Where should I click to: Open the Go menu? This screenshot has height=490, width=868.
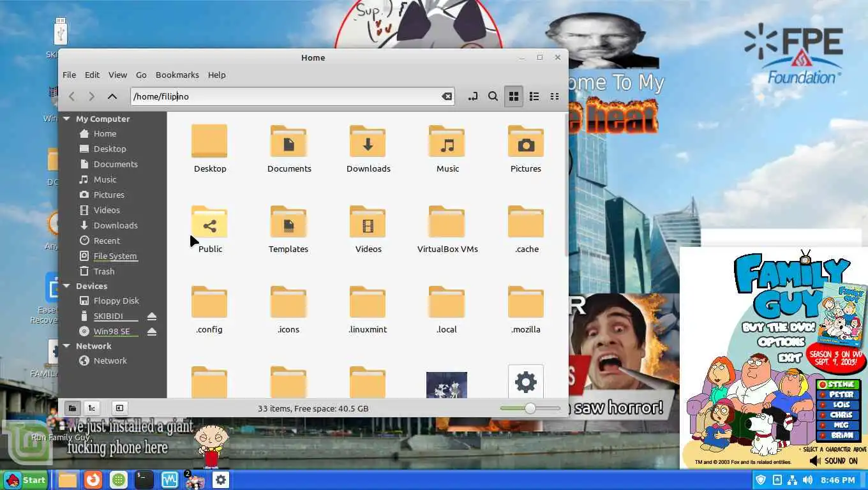[141, 75]
